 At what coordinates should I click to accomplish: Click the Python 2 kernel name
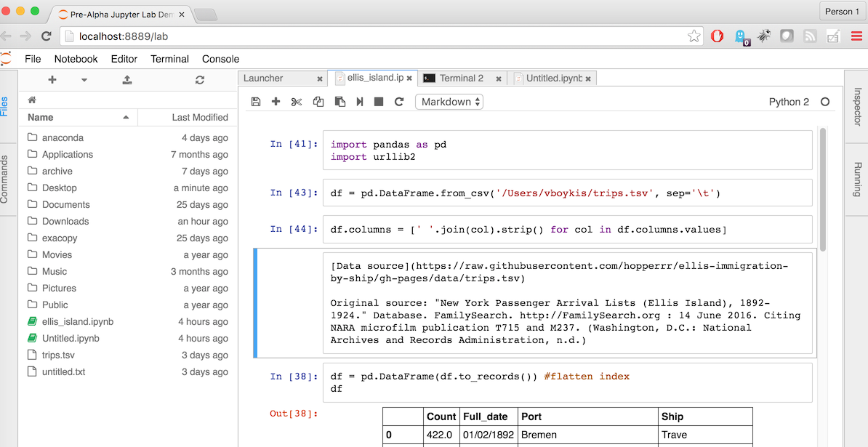789,102
